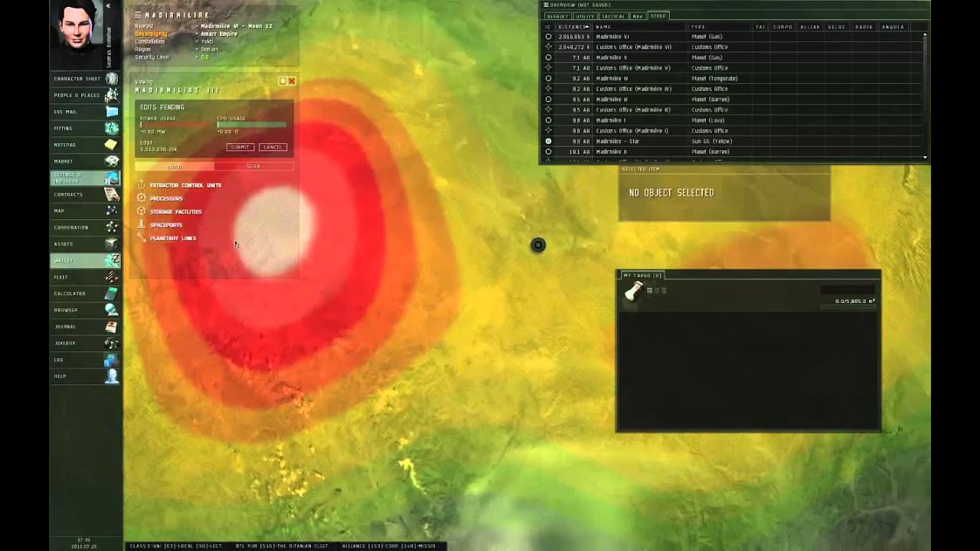Viewport: 980px width, 551px height.
Task: Open the Calculator icon
Action: coord(112,293)
